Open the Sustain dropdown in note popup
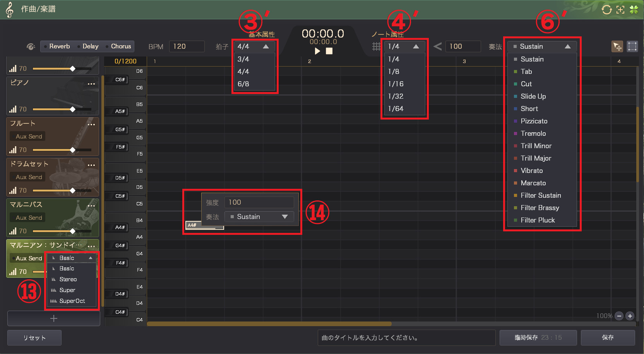The width and height of the screenshot is (644, 354). [x=259, y=217]
